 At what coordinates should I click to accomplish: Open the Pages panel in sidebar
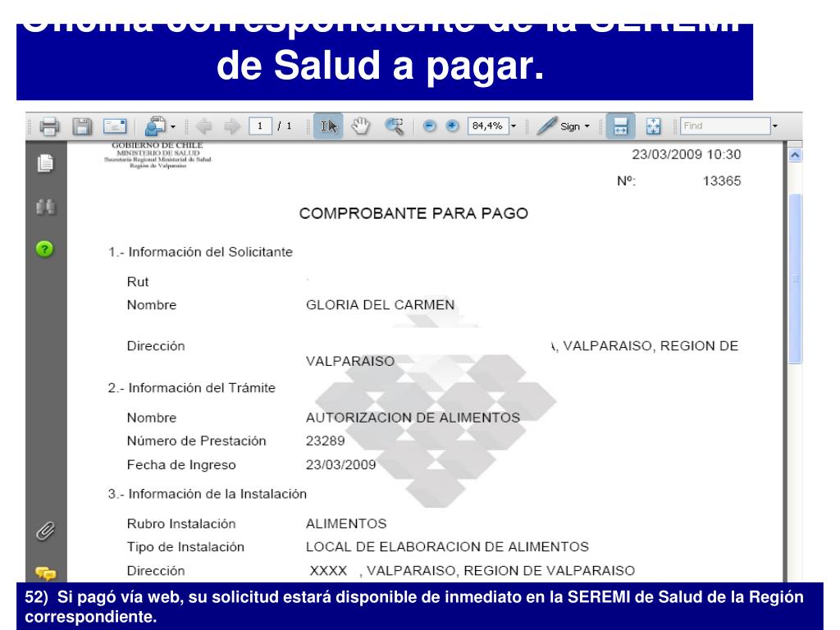pyautogui.click(x=46, y=163)
